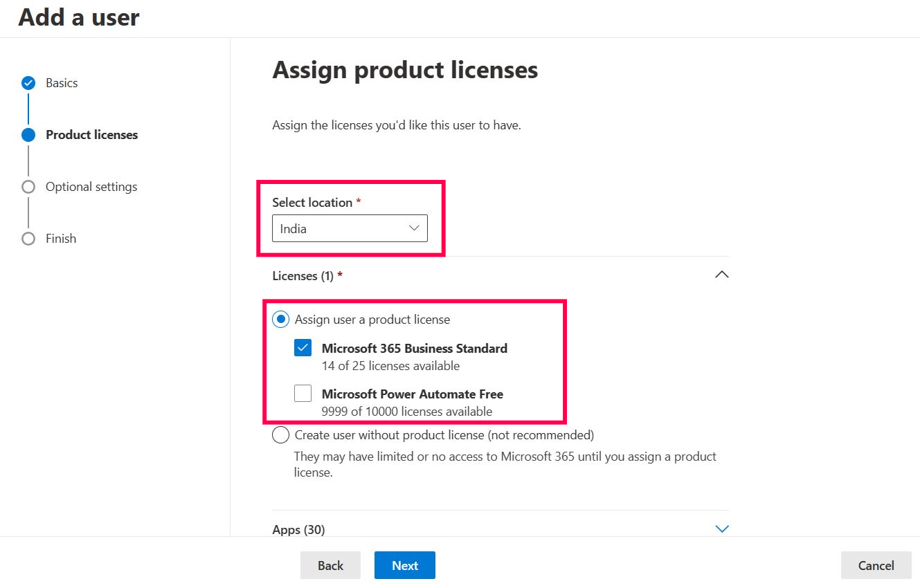Click the completed Basics step checkmark icon
The width and height of the screenshot is (920, 588).
[28, 83]
